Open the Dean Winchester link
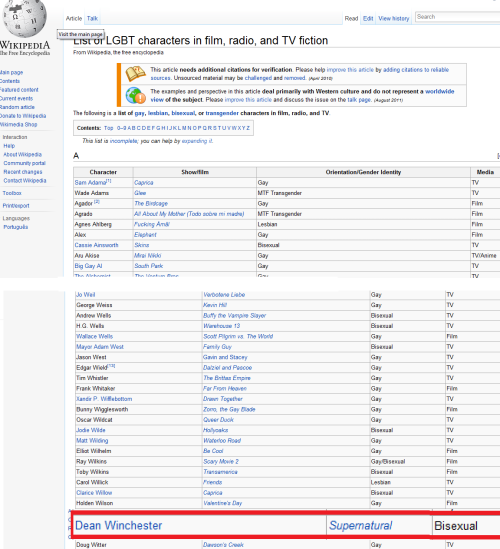The image size is (500, 549). (x=118, y=526)
